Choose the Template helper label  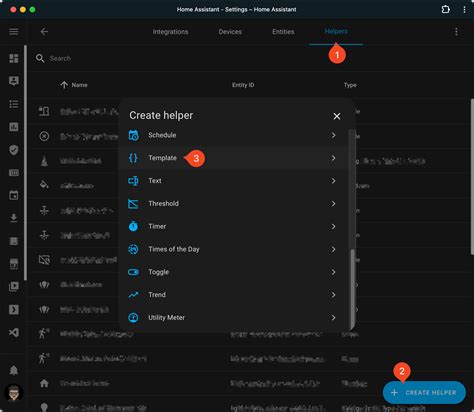click(162, 158)
